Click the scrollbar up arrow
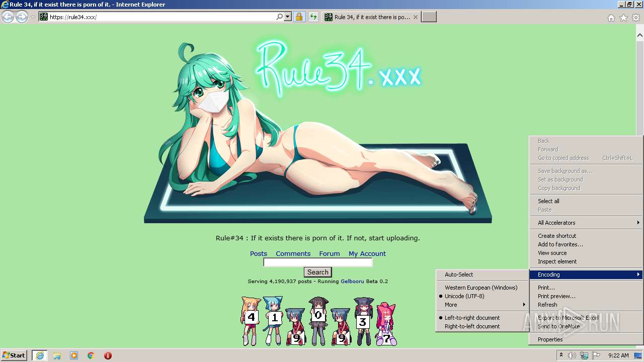The image size is (644, 362). (x=640, y=35)
